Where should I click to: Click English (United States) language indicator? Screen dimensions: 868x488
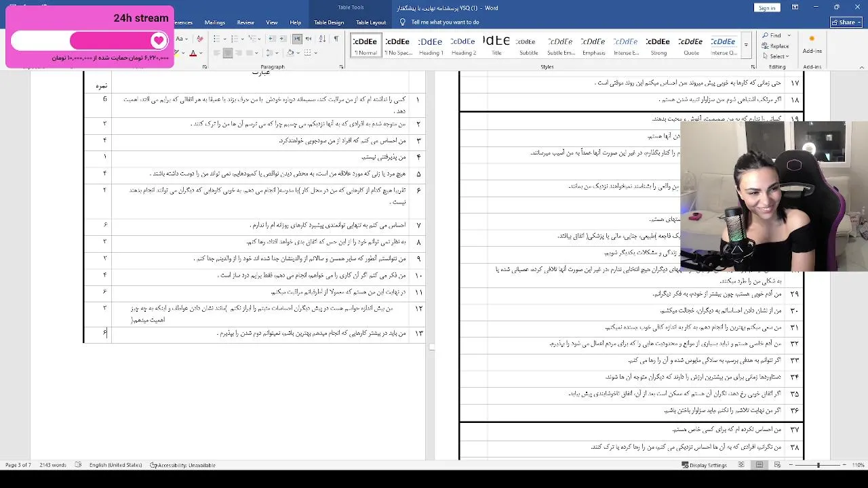[x=116, y=465]
